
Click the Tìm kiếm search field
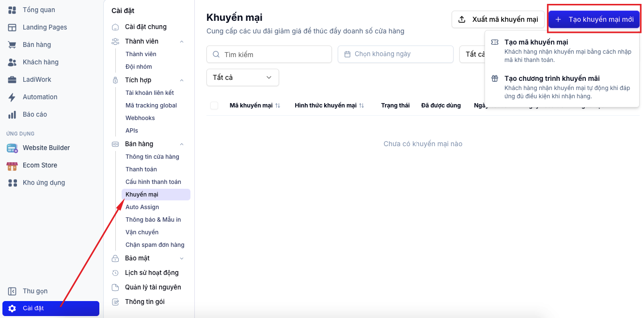269,54
